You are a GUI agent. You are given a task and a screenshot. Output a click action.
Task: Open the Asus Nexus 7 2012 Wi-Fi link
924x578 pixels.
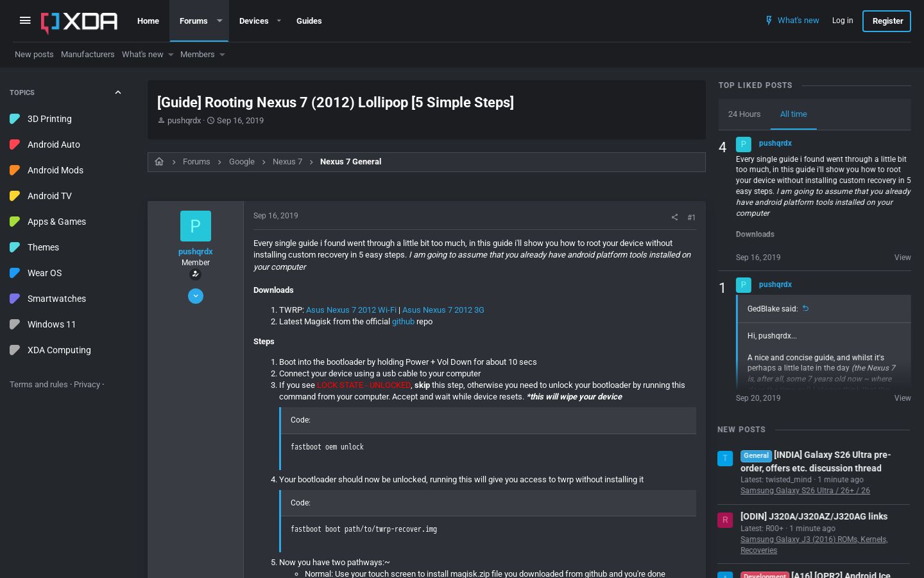(x=351, y=310)
